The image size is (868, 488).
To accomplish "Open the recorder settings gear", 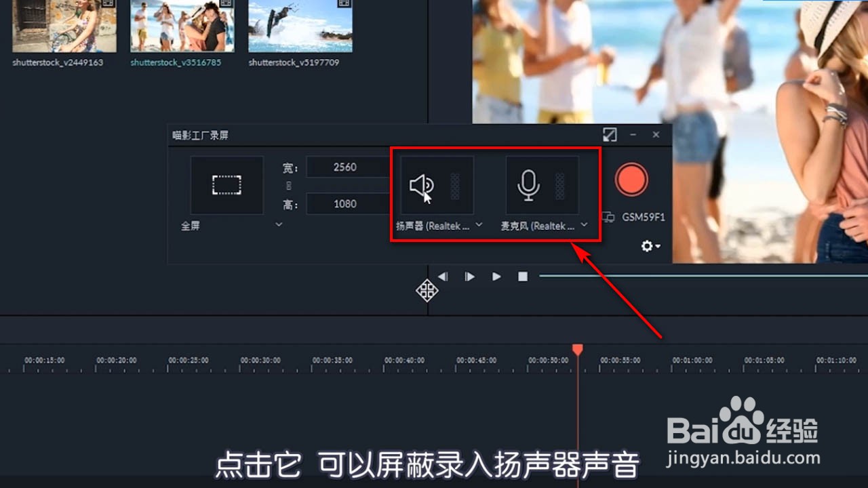I will point(646,246).
